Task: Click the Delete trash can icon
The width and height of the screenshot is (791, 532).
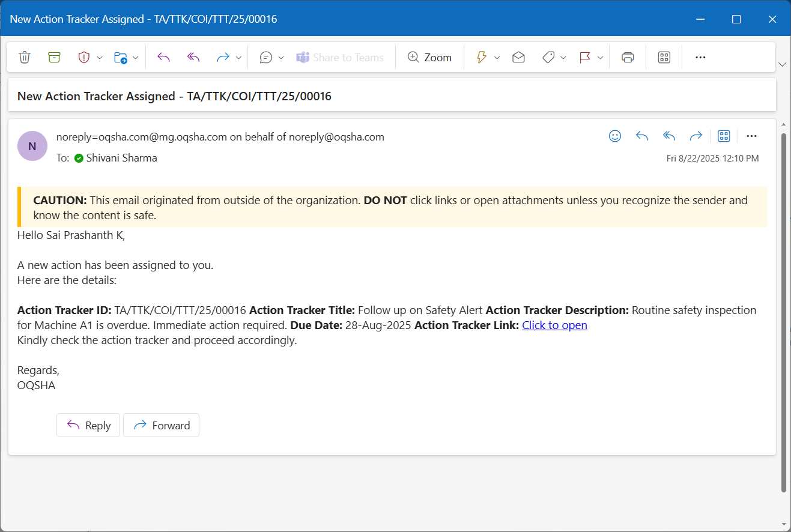Action: (25, 58)
